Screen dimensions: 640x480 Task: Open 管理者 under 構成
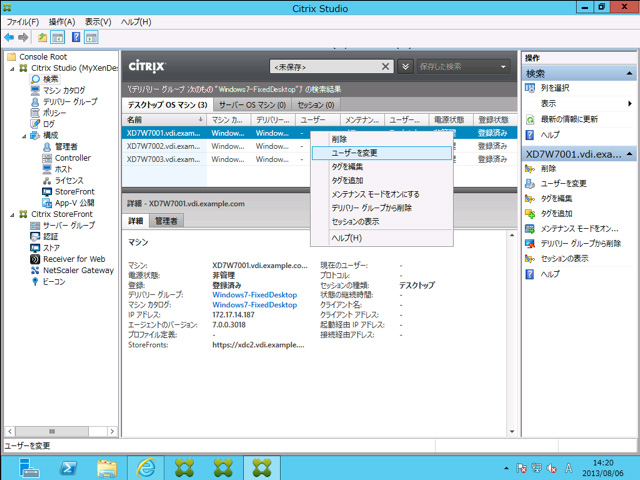(66, 147)
